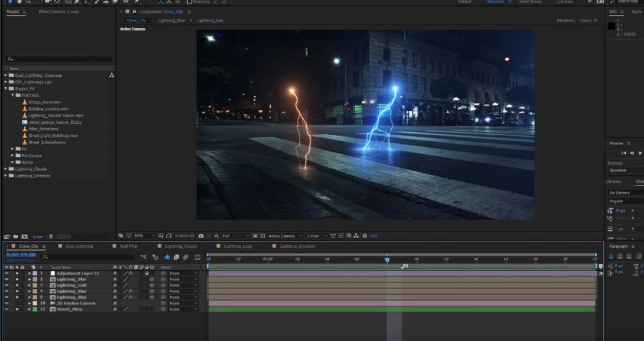Open the composition mini-flowchart in timeline

point(144,257)
